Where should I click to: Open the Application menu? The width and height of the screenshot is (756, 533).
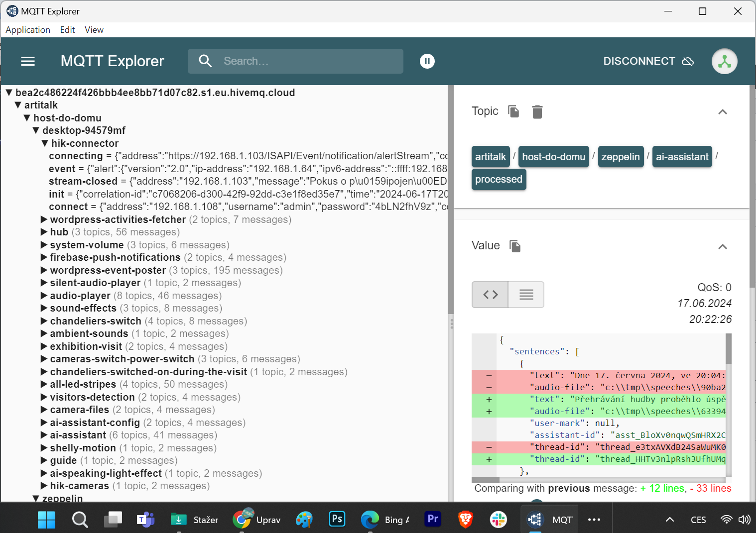coord(28,30)
